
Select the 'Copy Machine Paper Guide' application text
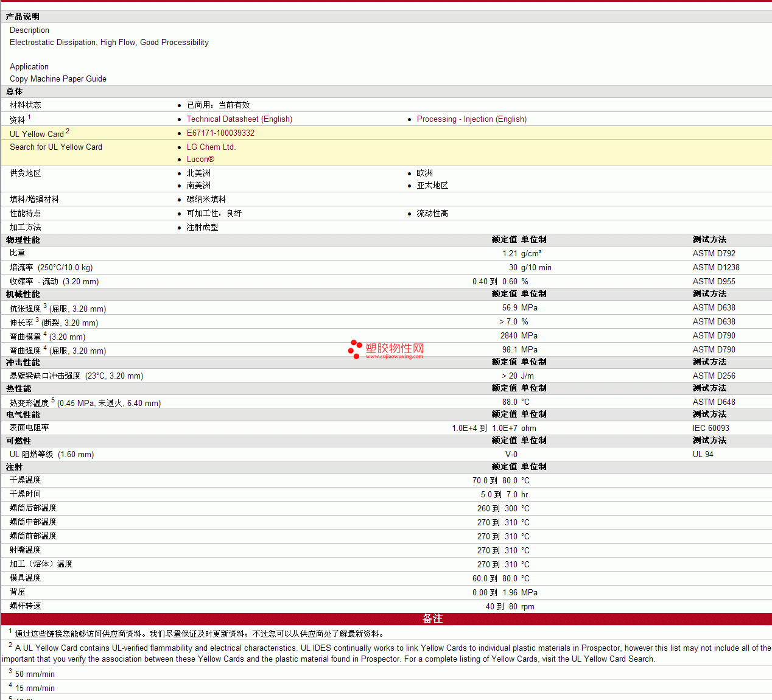pos(58,79)
